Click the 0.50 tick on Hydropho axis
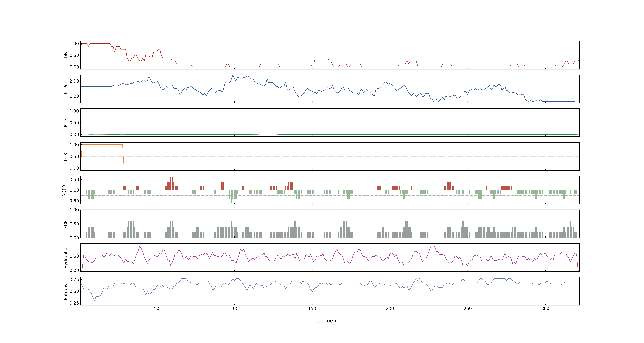This screenshot has width=644, height=343. coord(74,256)
